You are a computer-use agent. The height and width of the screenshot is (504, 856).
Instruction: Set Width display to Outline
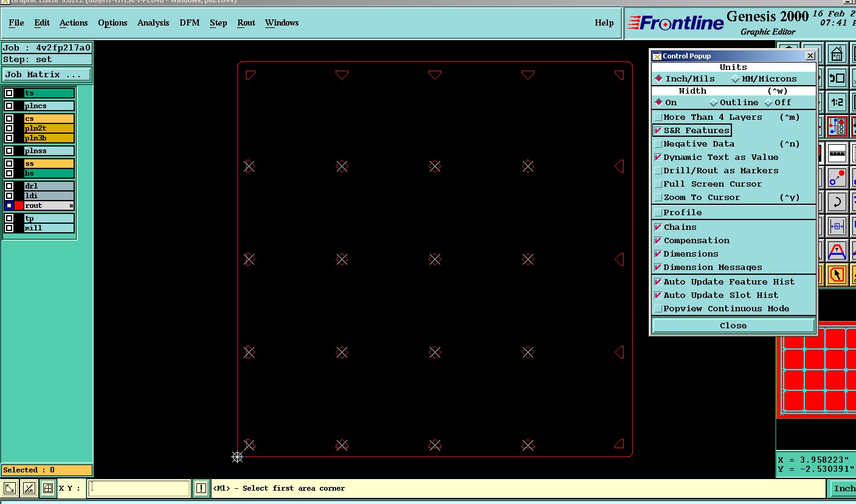coord(713,102)
